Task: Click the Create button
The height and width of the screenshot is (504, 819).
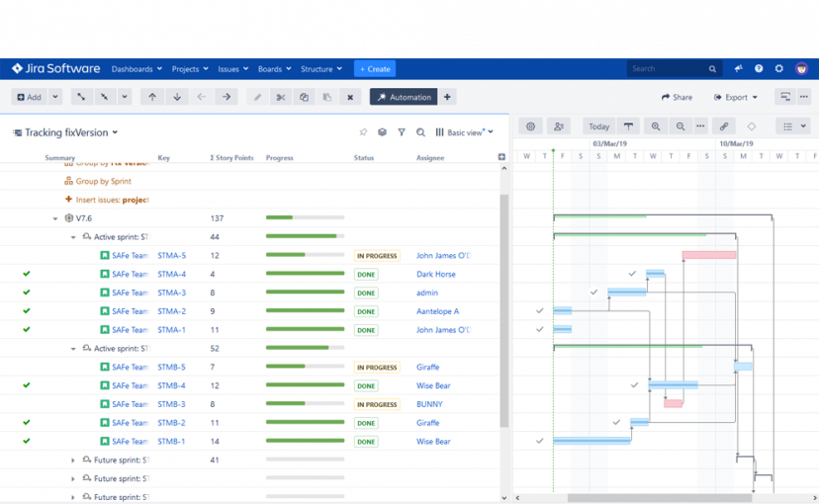Action: click(x=375, y=69)
